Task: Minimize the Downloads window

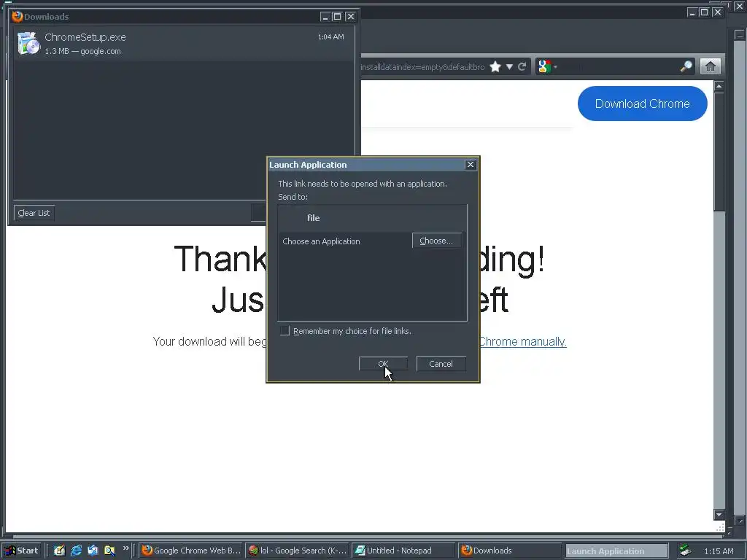Action: [325, 17]
